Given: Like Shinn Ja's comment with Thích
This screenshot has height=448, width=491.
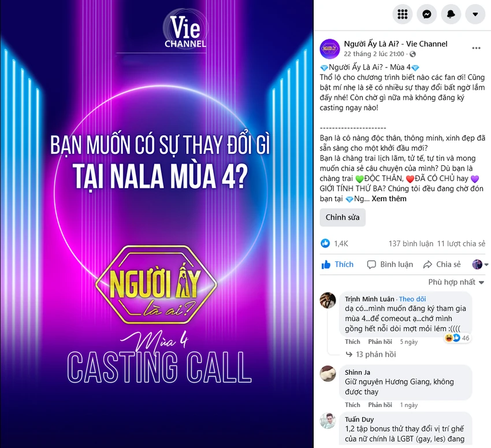Looking at the screenshot, I should (352, 405).
